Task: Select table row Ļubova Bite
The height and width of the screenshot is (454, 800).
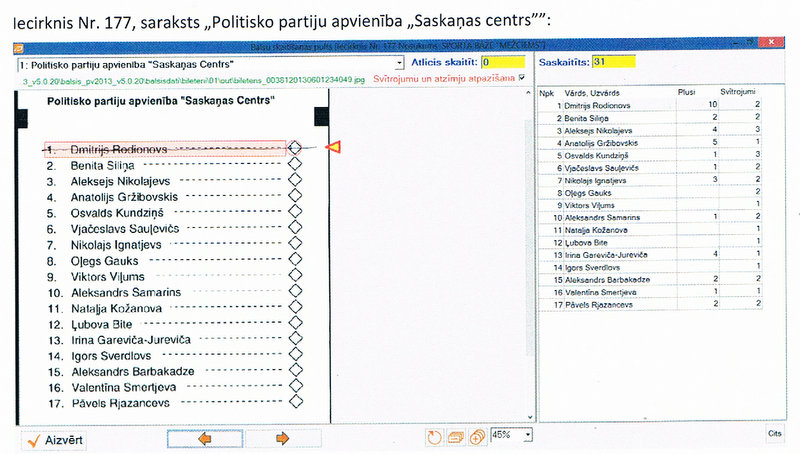Action: [x=650, y=242]
